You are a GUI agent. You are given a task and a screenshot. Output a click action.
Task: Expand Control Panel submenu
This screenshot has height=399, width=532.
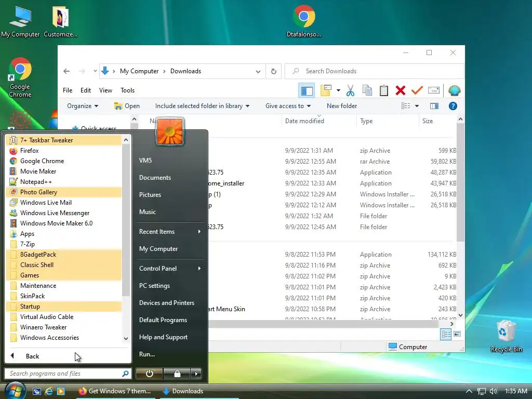170,269
